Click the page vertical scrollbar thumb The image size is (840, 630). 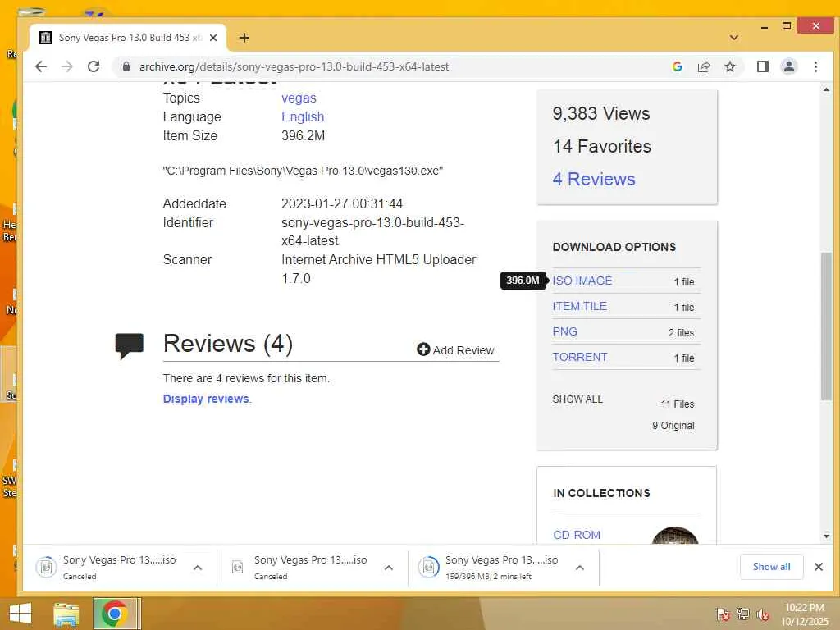point(826,326)
